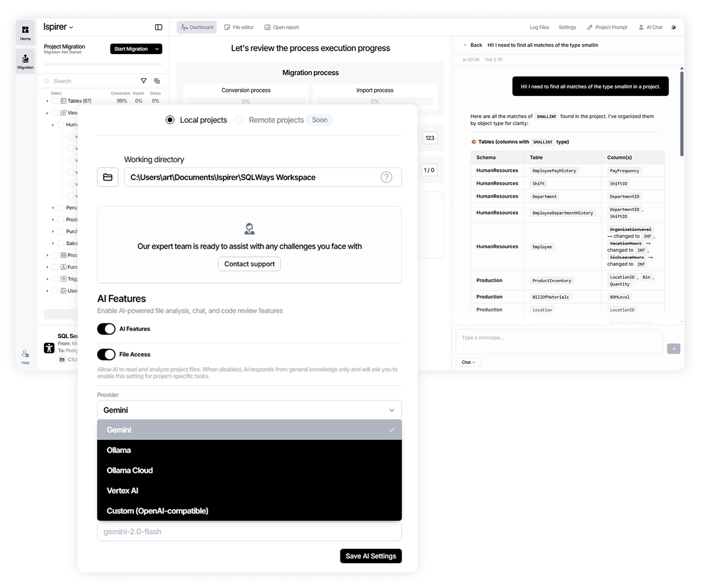Open Settings in the top bar

(x=568, y=27)
